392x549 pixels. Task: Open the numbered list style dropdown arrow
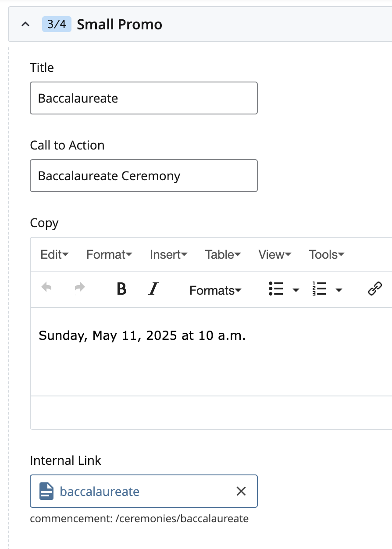tap(339, 290)
